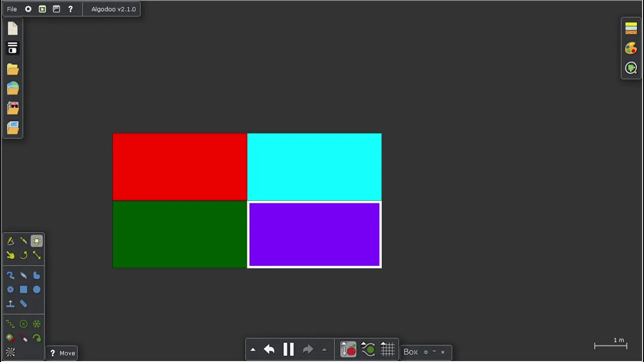644x362 pixels.
Task: Select the Laser pen tool
Action: [x=24, y=338]
